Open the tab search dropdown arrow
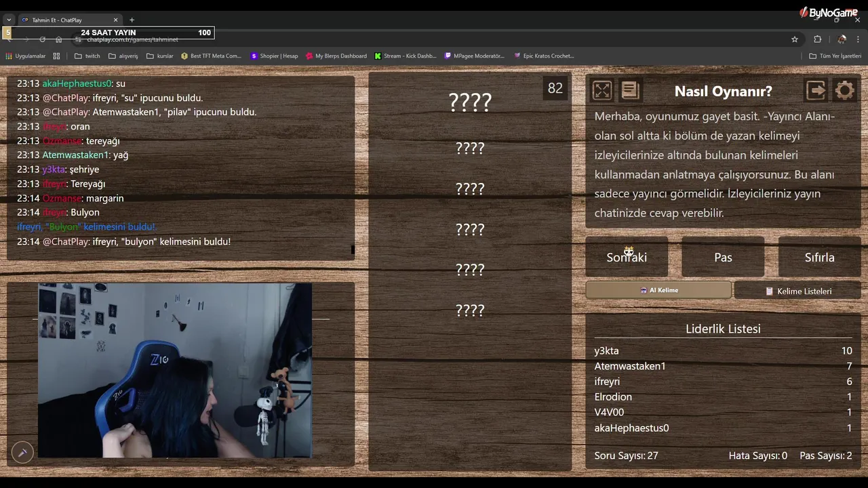 (x=9, y=20)
